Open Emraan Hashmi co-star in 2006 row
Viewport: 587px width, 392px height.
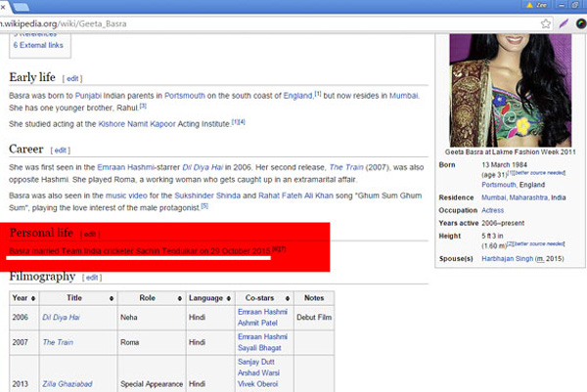coord(263,312)
